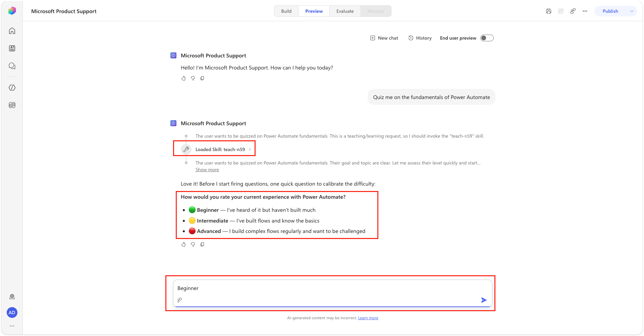Click the greeting text 'How can I help you today?'
The height and width of the screenshot is (336, 644).
[x=302, y=68]
